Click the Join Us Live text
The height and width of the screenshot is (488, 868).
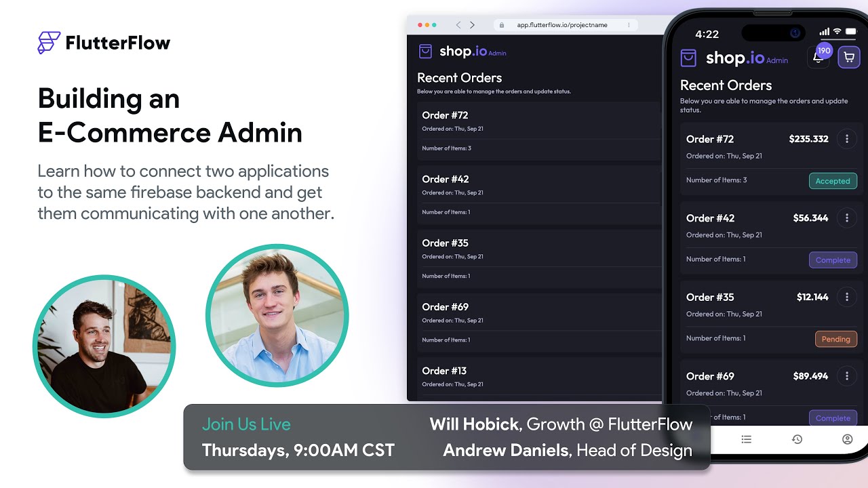tap(246, 424)
